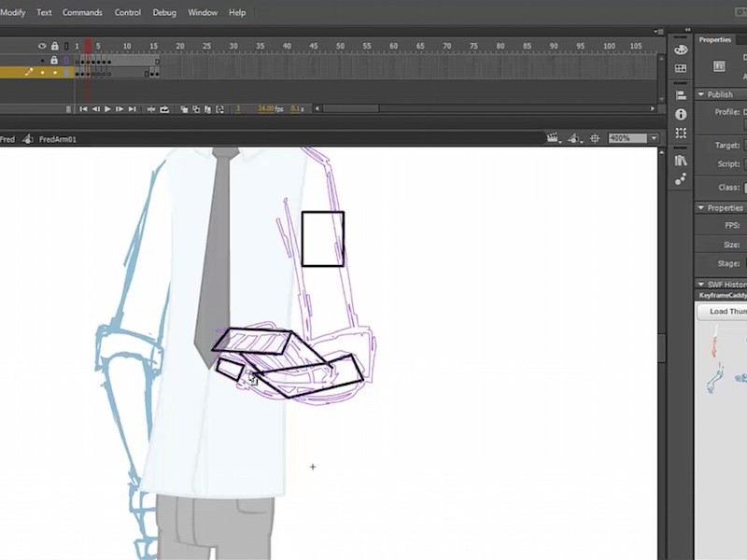The image size is (747, 560).
Task: Open the Library panel from the right sidebar
Action: pyautogui.click(x=681, y=161)
